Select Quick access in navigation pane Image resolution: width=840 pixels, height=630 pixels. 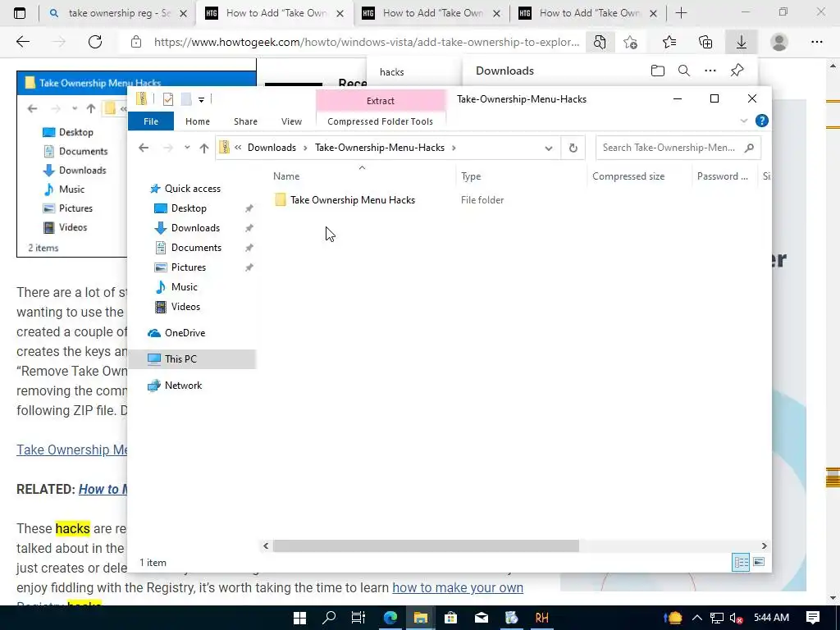click(192, 189)
